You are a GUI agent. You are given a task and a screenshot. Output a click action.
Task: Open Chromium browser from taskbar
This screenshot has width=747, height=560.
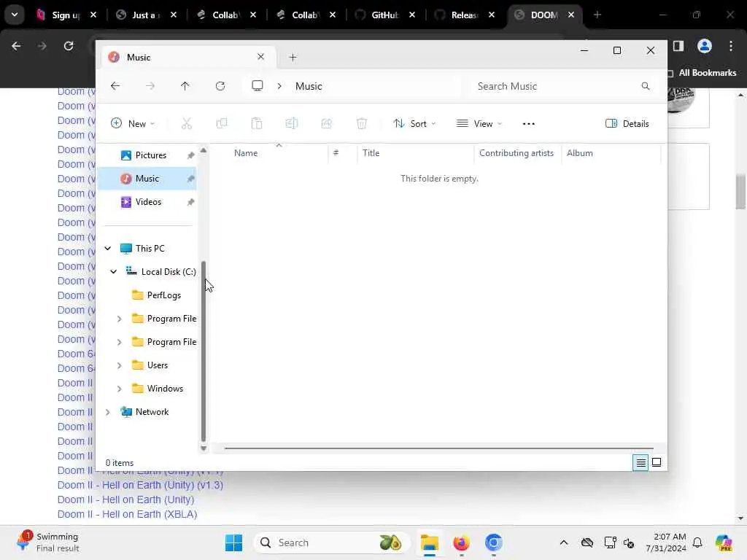tap(494, 542)
